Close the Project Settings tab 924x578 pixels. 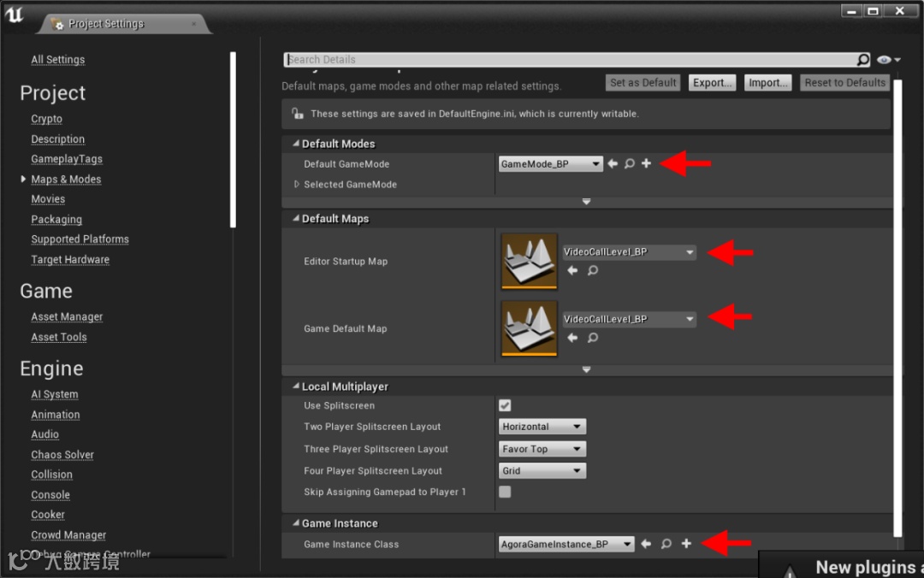click(194, 24)
